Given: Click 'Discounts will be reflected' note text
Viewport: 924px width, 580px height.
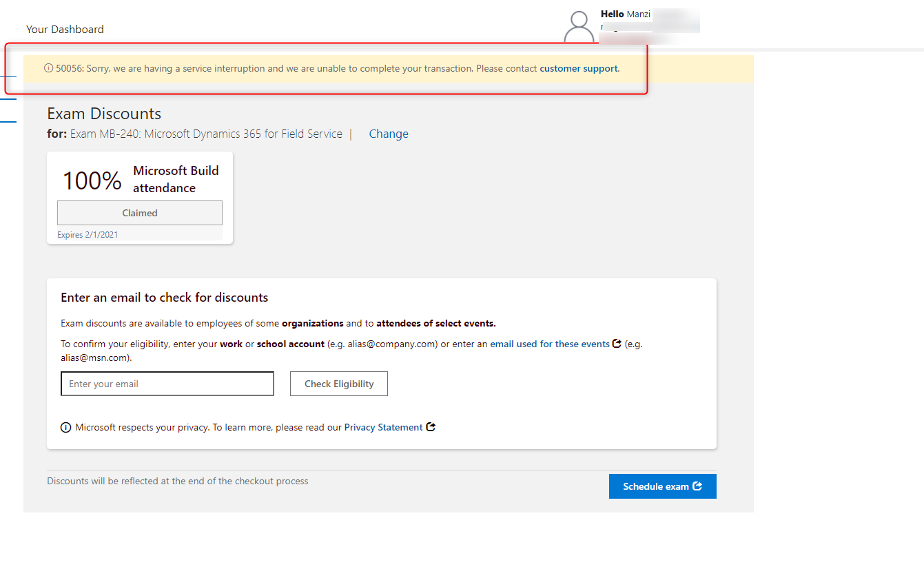Looking at the screenshot, I should pyautogui.click(x=178, y=481).
